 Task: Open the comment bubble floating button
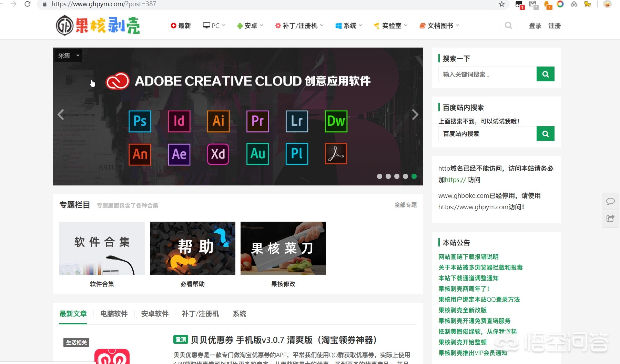[610, 201]
